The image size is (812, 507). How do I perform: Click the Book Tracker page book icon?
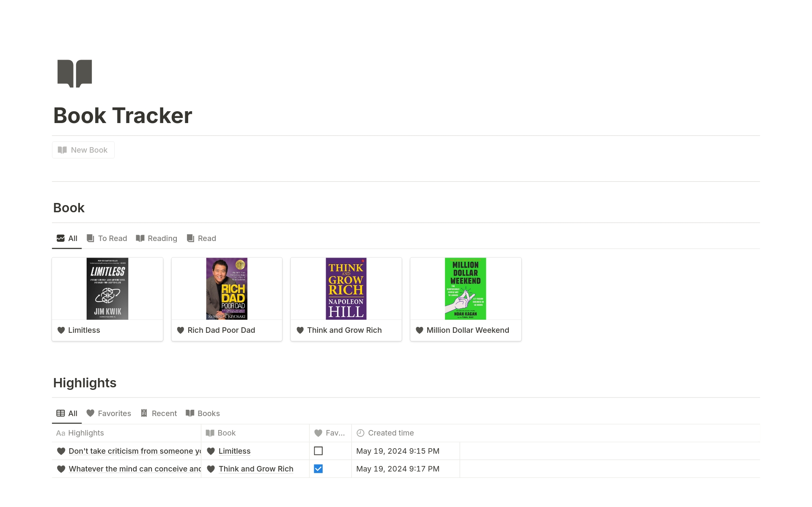[x=74, y=74]
